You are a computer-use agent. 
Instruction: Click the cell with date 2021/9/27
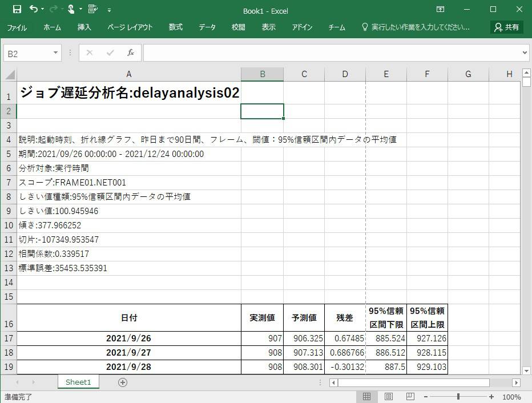129,353
